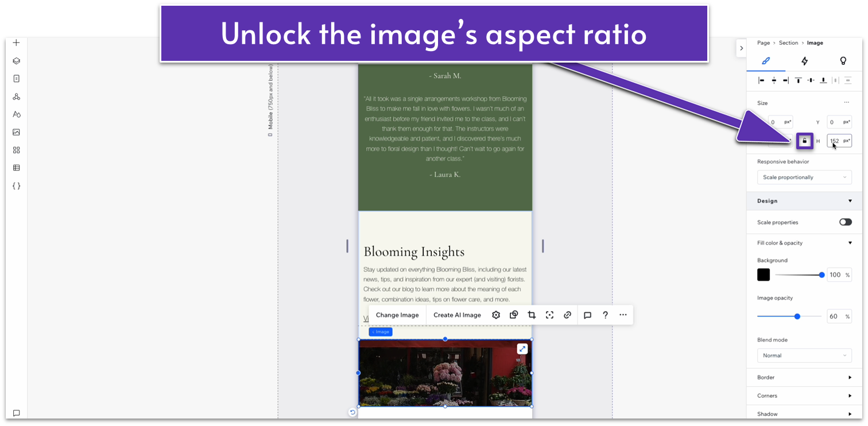The width and height of the screenshot is (868, 426).
Task: Click the Sarah M. name text
Action: click(x=445, y=76)
